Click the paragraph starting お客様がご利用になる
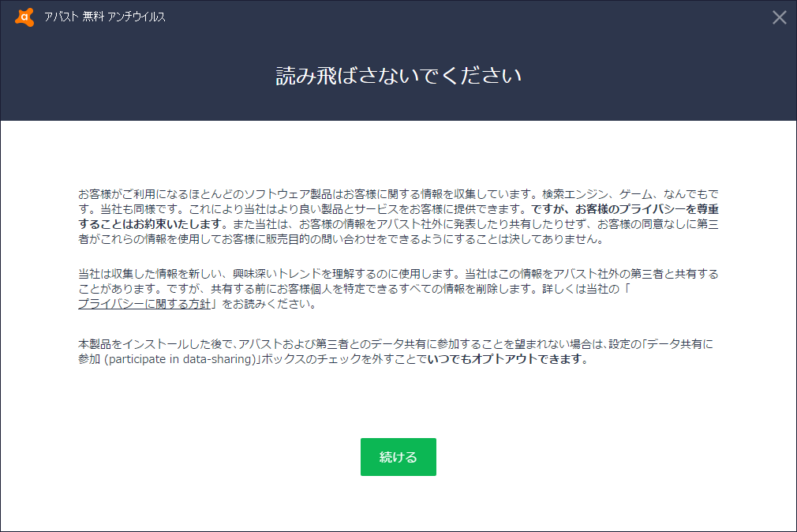 tap(398, 216)
